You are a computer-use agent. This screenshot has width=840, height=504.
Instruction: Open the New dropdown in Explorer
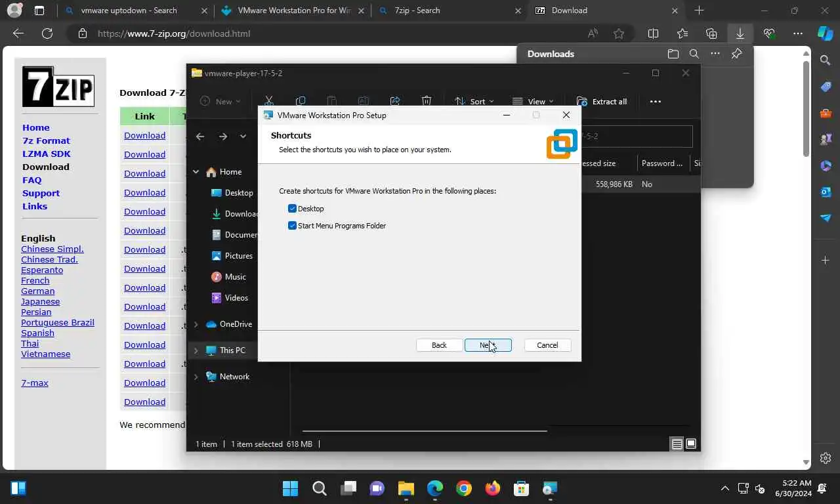[x=220, y=101]
